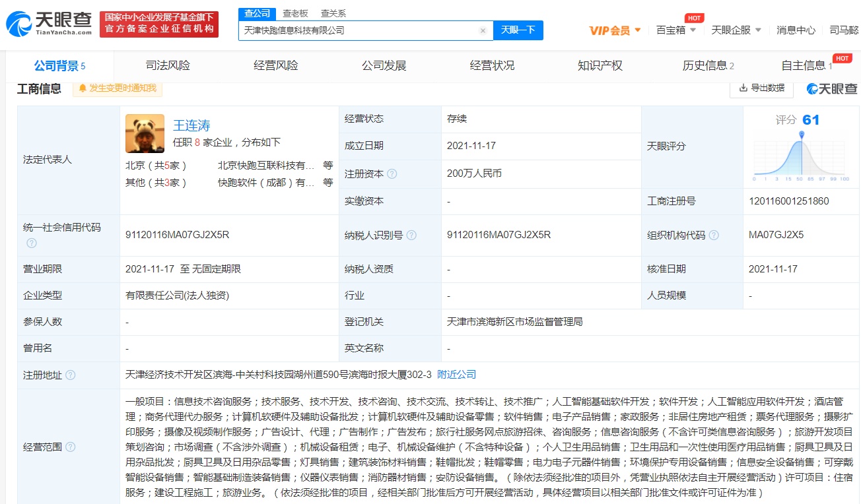Click the official credit agency red banner

pyautogui.click(x=158, y=24)
